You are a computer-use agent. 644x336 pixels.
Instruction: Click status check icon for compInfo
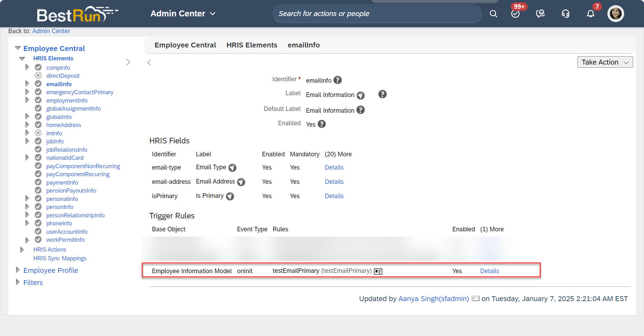[38, 67]
